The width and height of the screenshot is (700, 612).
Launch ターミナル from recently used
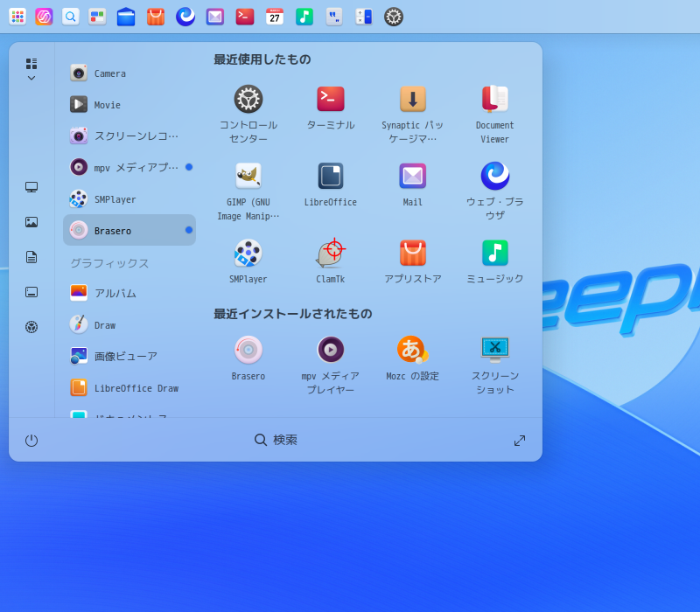pyautogui.click(x=331, y=99)
